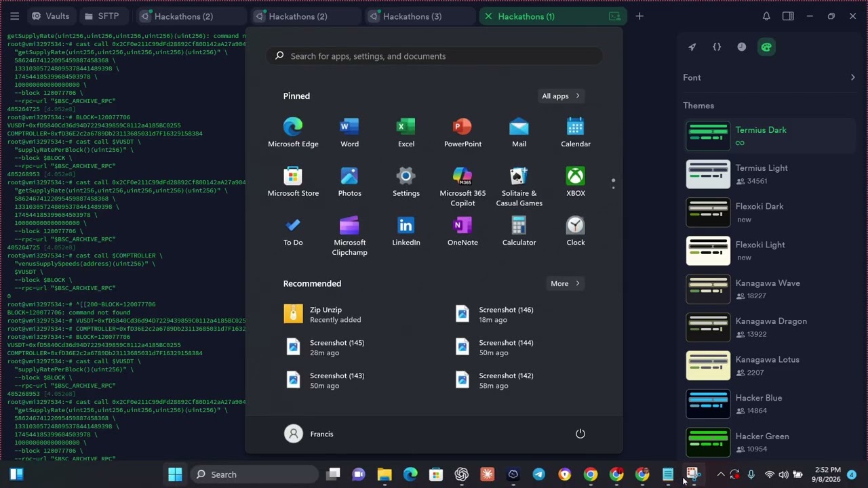The image size is (868, 488).
Task: Open Termius notifications bell
Action: 766,16
